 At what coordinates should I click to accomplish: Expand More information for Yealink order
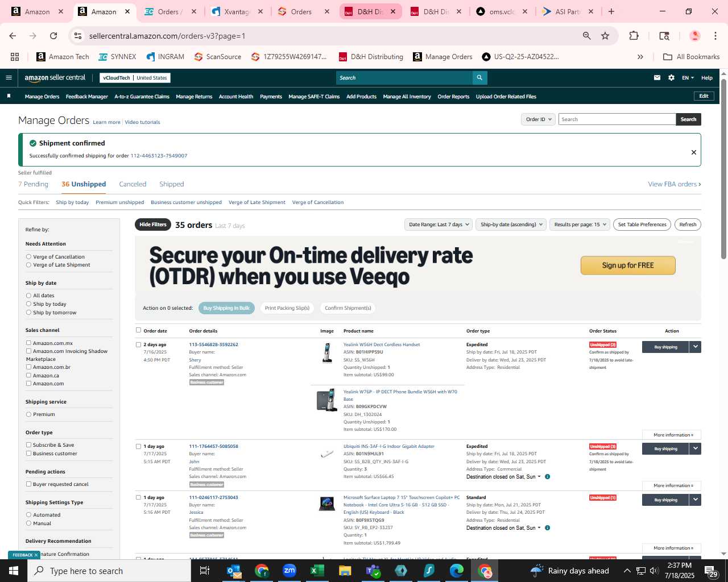pos(672,435)
